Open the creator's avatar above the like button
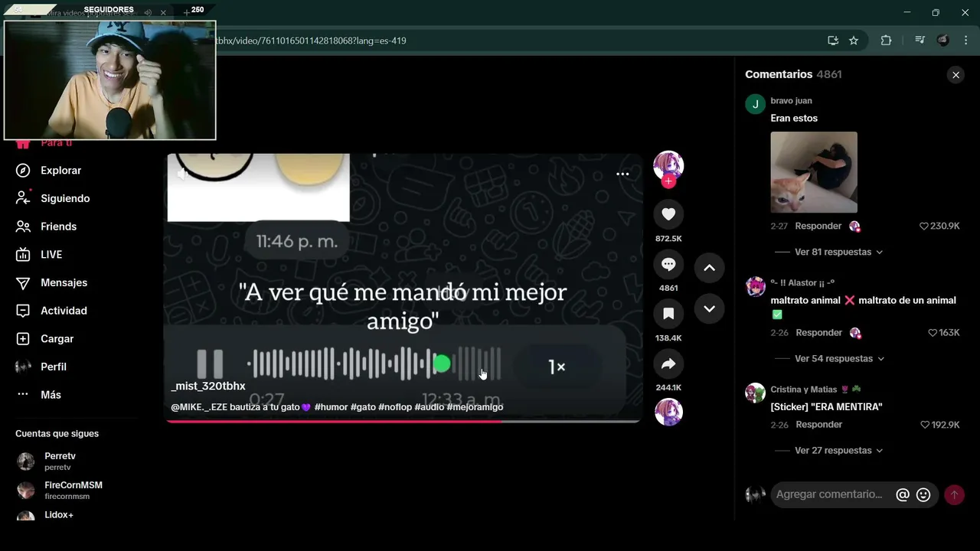 pos(668,165)
